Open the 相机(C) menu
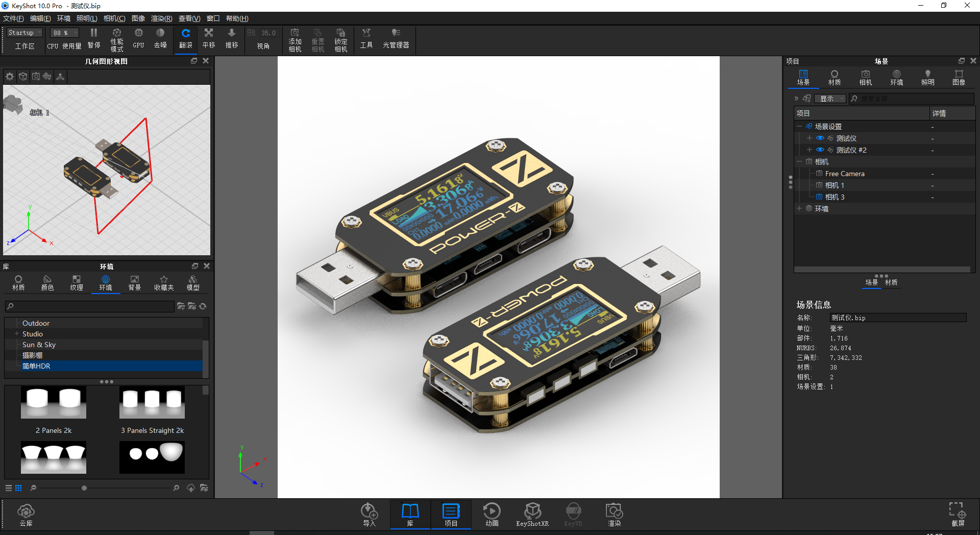Screen dimensions: 980x535 coord(114,18)
